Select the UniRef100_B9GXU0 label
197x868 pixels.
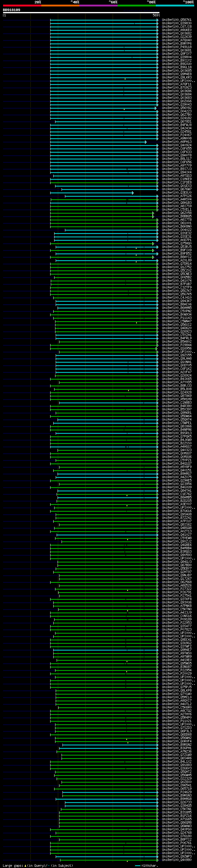tap(177, 64)
